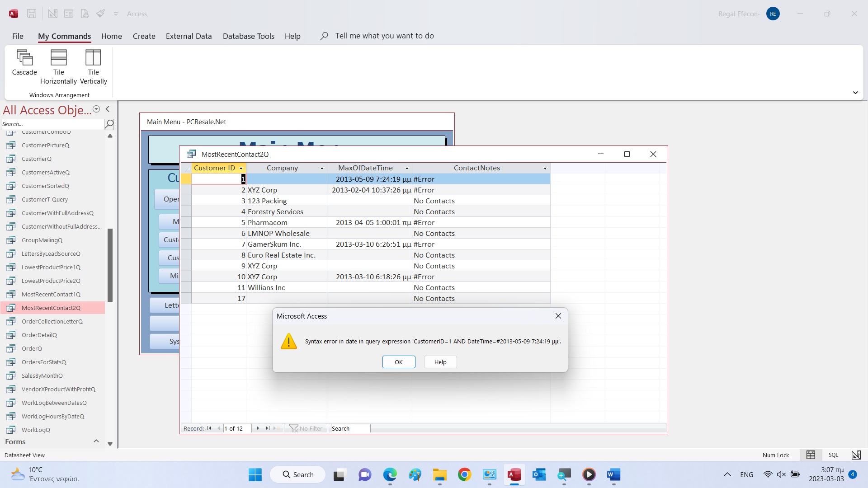Open MostRecentContact1Q query in navigation pane
Viewport: 868px width, 488px height.
pyautogui.click(x=51, y=294)
